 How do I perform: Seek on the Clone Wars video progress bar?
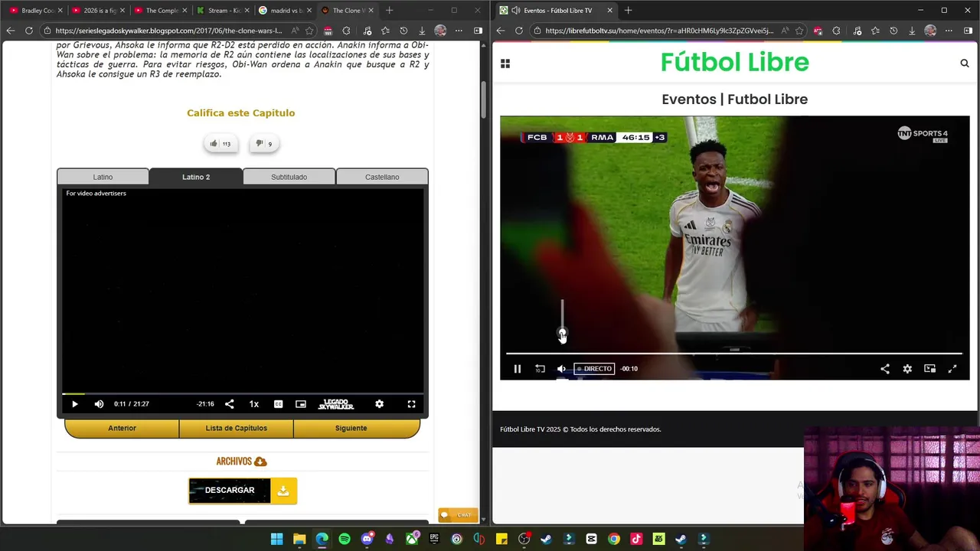[x=243, y=393]
